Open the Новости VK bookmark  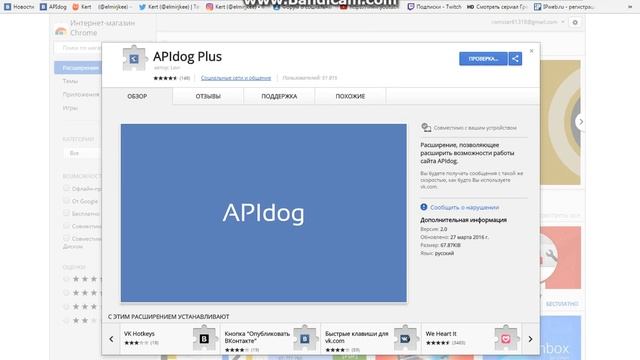(x=19, y=7)
